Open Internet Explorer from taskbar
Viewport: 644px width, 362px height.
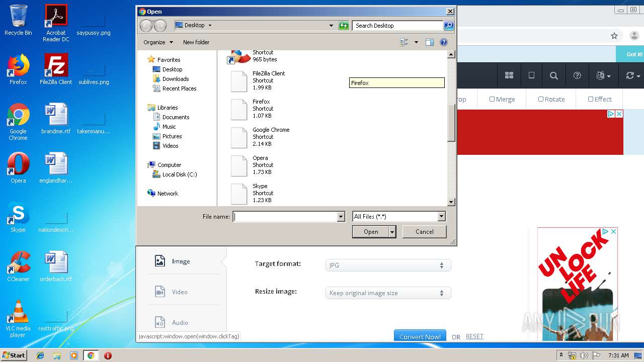(x=40, y=355)
